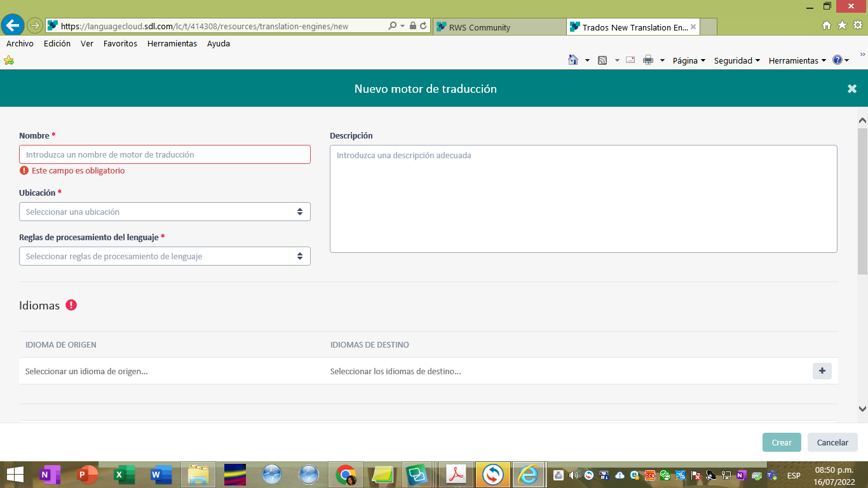Click the printer icon in command bar

pos(648,60)
